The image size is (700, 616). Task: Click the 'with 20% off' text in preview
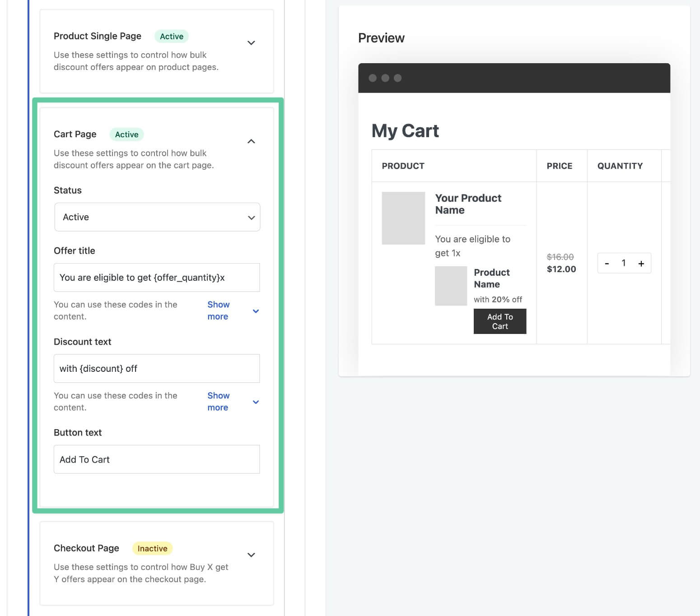click(498, 299)
